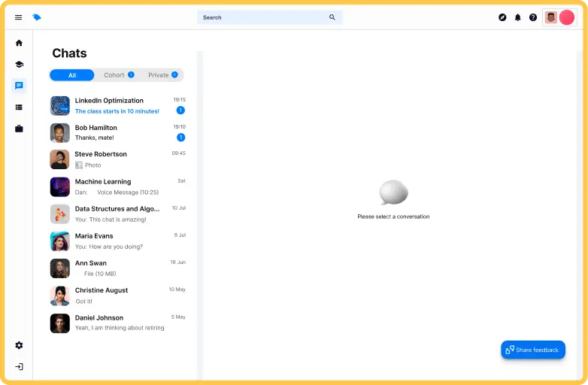Viewport: 588px width, 385px height.
Task: Open the hamburger menu
Action: coord(18,17)
